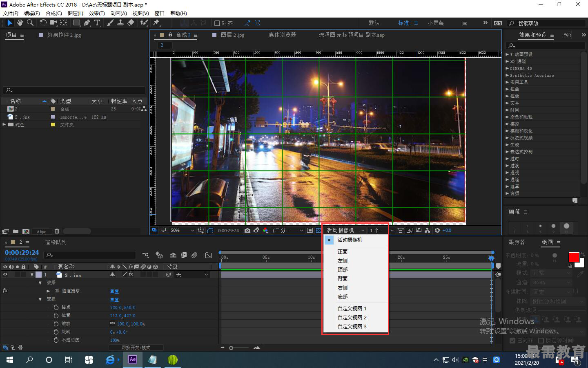Click the 8 bpc color depth button
This screenshot has height=368, width=588.
pyautogui.click(x=42, y=231)
